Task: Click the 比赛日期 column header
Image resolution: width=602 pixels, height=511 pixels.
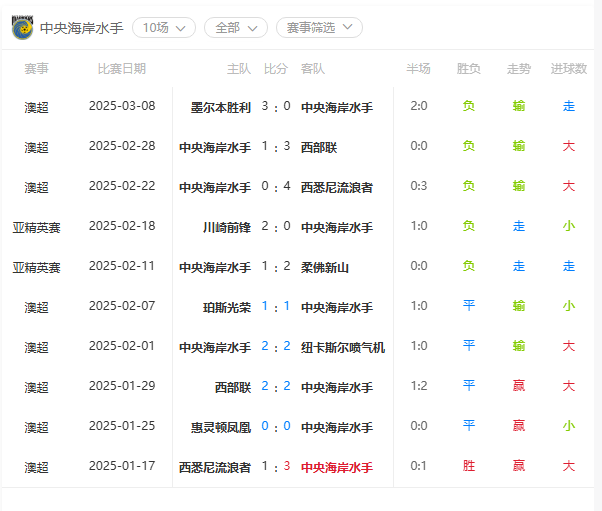Action: pos(122,69)
